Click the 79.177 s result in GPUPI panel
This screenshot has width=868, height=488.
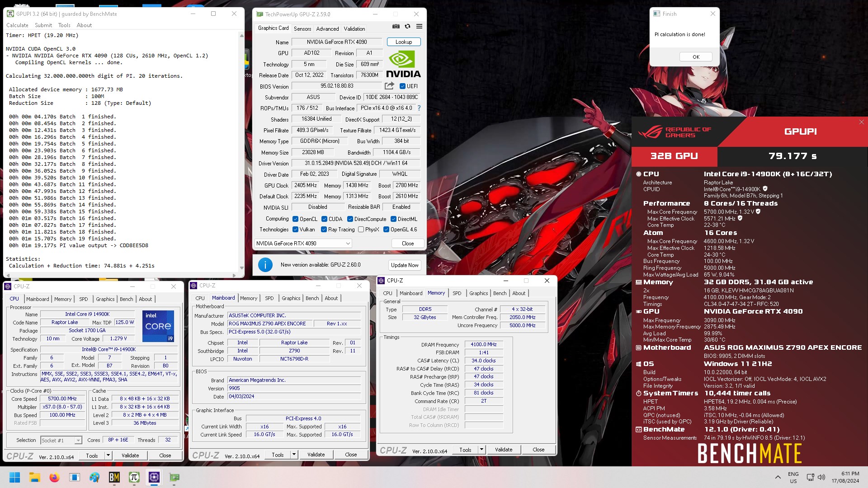(x=793, y=156)
